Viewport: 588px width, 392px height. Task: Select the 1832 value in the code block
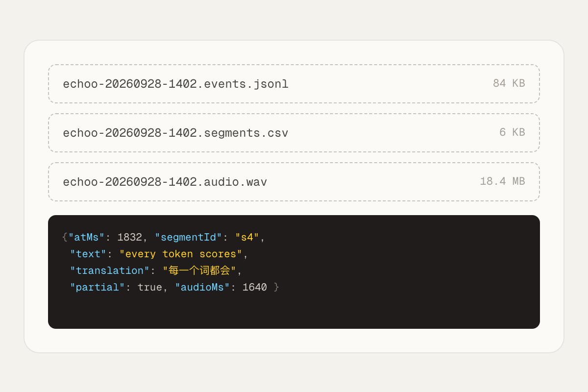[x=130, y=238]
